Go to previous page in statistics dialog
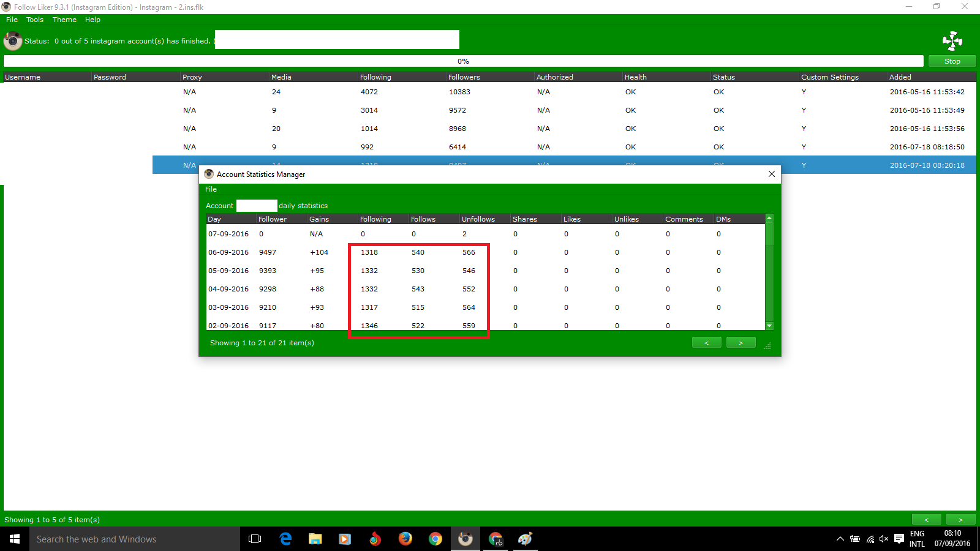This screenshot has height=551, width=980. pos(706,343)
